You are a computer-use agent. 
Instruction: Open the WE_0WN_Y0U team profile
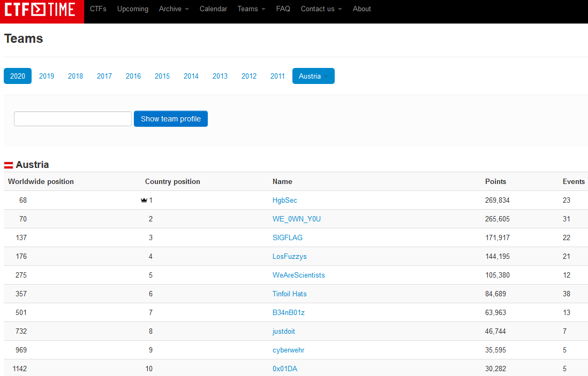coord(297,219)
